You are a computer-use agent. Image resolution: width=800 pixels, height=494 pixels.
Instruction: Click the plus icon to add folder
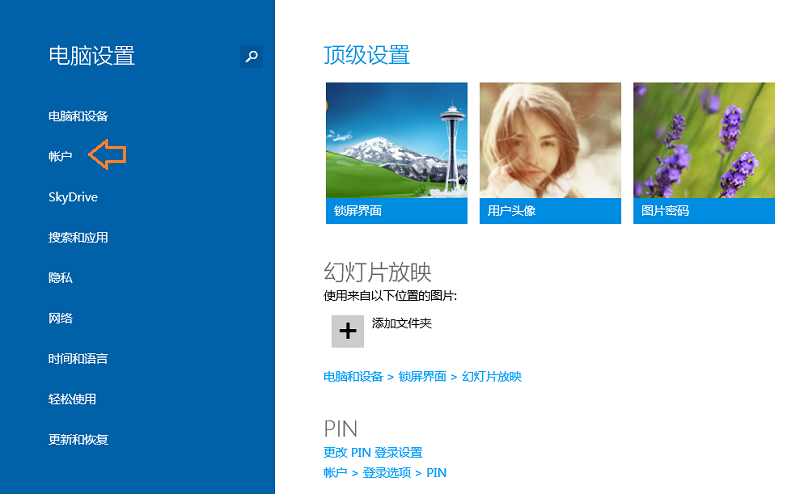(347, 331)
